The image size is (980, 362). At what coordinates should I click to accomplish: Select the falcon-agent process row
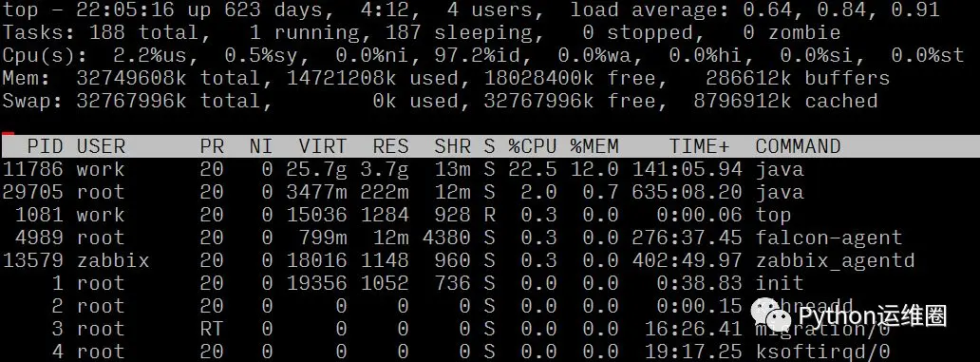453,238
